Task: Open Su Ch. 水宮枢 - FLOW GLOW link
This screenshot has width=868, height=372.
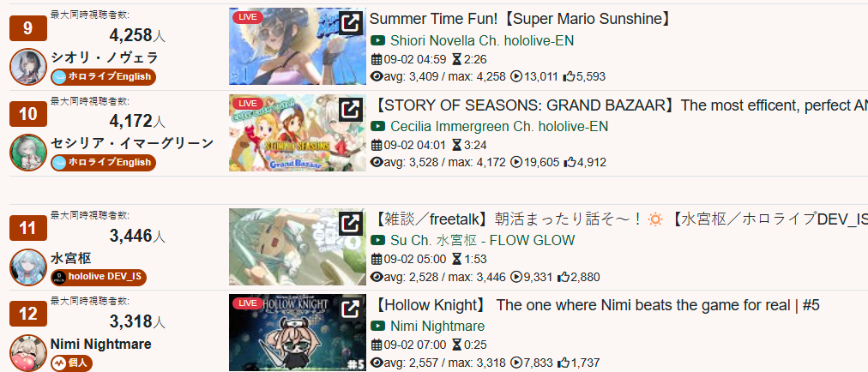Action: tap(483, 241)
